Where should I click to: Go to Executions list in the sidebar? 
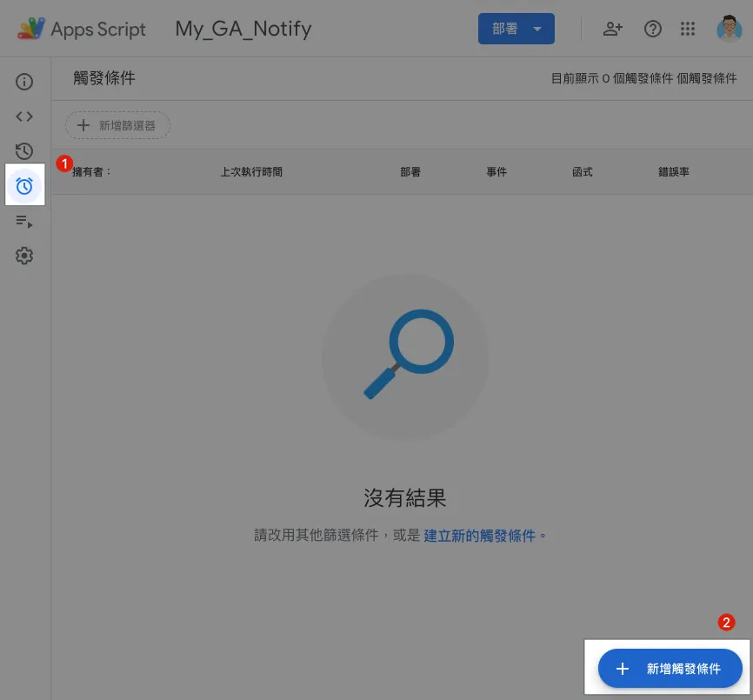24,222
